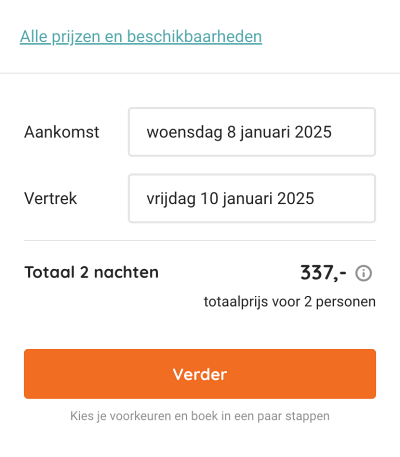Select the 'vrijdag 10 januari 2025' departure date
Viewport: 400px width, 457px height.
click(230, 199)
